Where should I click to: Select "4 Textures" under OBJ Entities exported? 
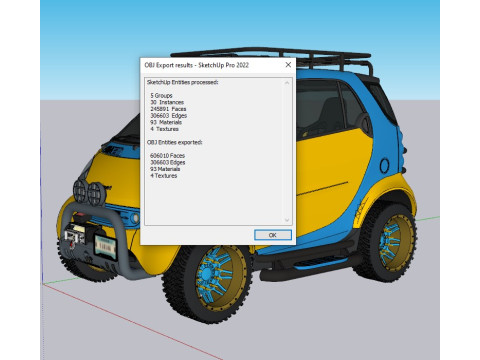pos(163,176)
